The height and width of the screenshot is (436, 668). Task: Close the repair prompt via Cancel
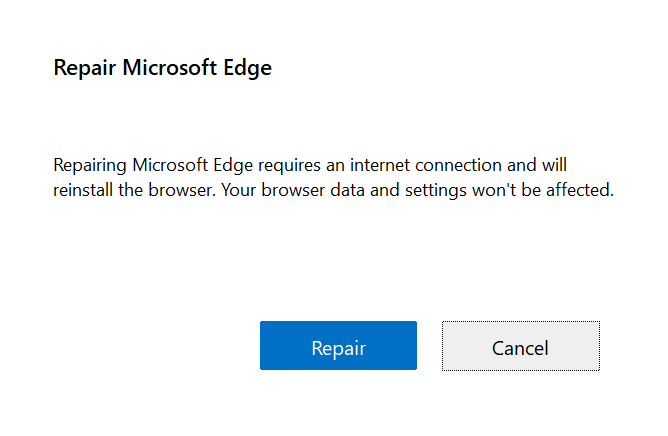pos(520,346)
